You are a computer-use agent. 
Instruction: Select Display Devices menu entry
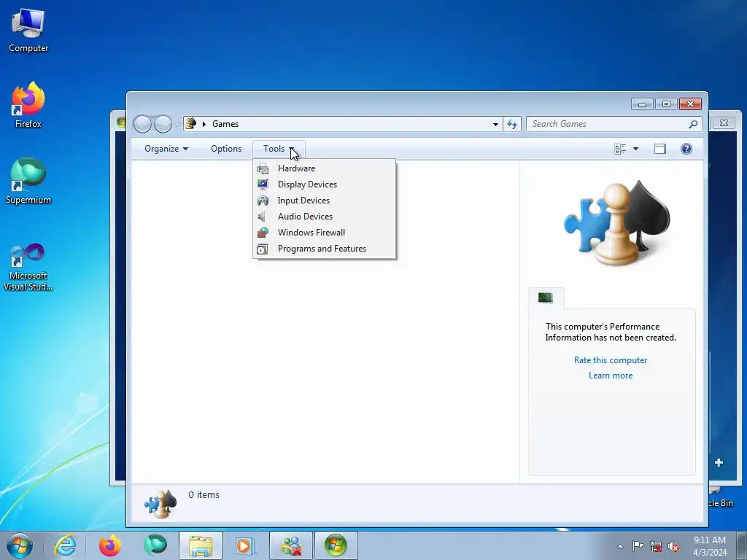point(324,184)
